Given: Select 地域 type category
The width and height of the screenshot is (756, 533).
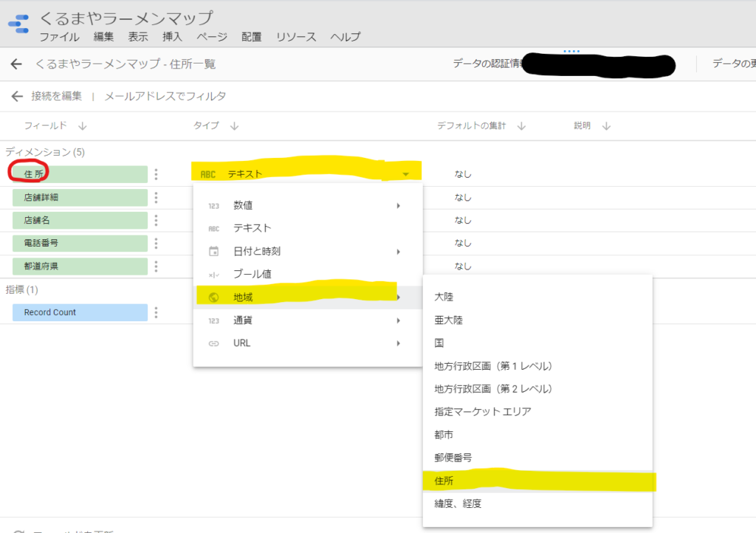Looking at the screenshot, I should 308,298.
